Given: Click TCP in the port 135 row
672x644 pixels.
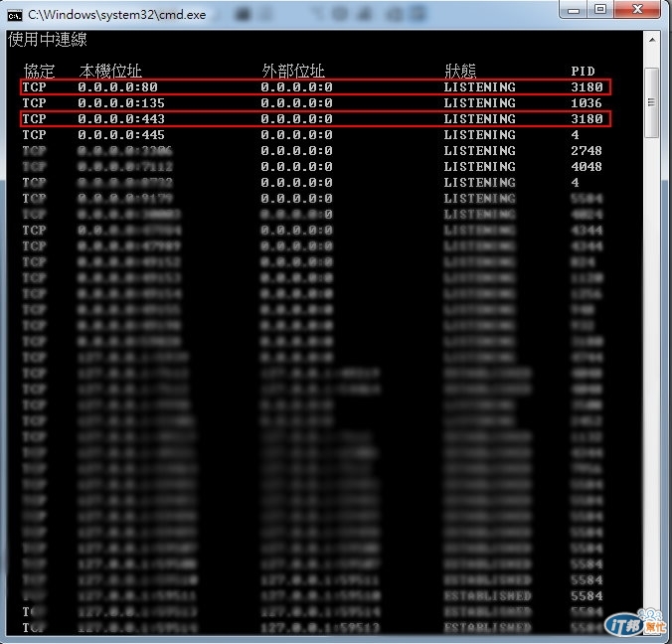Looking at the screenshot, I should (34, 102).
